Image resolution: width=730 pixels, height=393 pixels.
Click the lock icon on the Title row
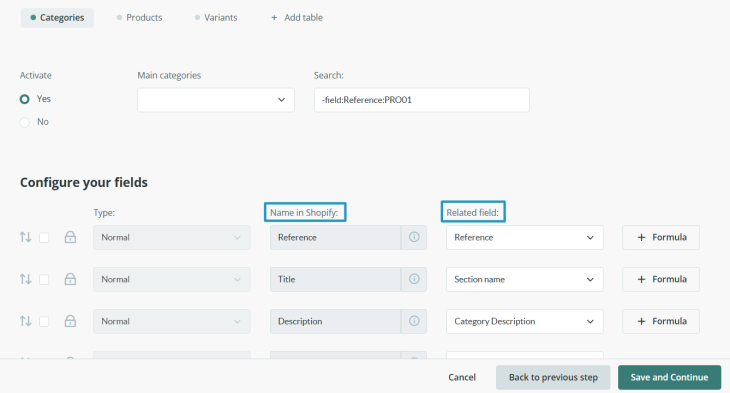(x=70, y=279)
